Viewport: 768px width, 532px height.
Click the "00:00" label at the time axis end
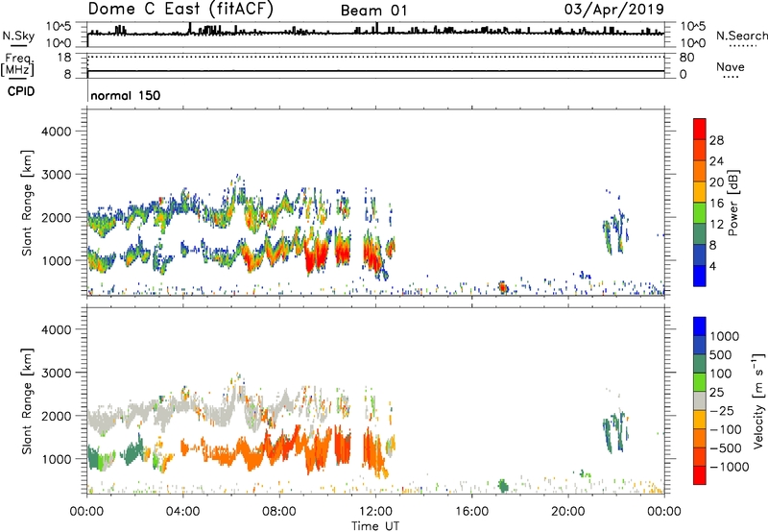pos(664,512)
